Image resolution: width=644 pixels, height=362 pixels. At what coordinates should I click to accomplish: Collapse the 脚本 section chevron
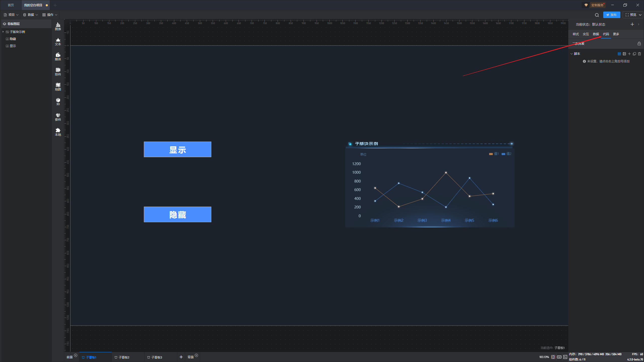click(x=572, y=54)
